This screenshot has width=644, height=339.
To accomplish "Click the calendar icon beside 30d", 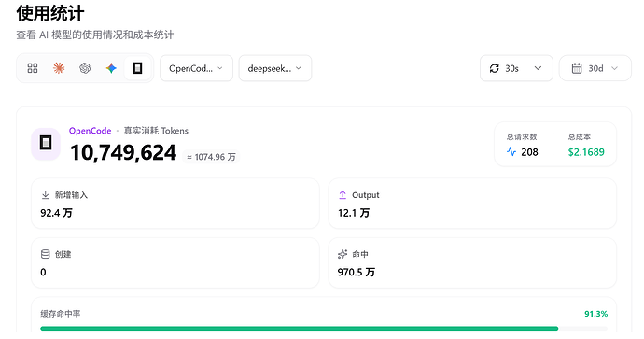I will point(577,68).
